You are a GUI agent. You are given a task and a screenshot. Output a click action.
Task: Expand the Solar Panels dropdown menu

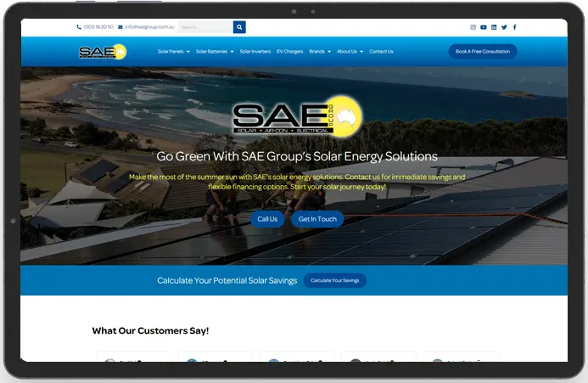click(x=174, y=52)
